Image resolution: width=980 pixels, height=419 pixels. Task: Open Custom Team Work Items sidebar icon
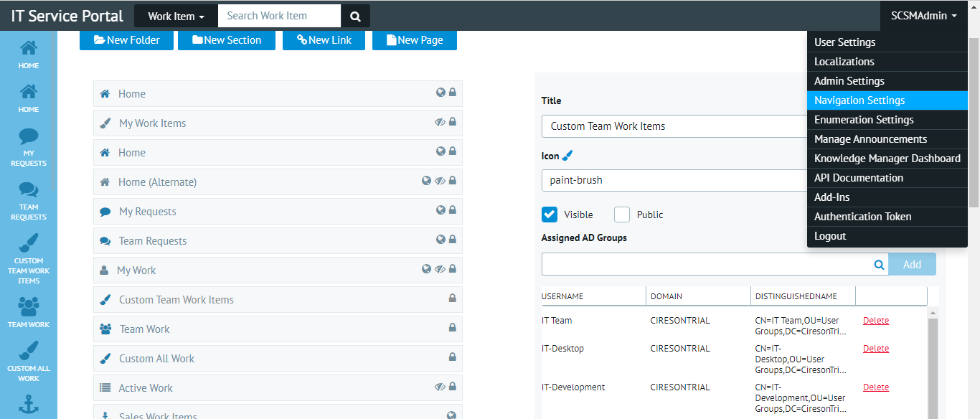point(29,258)
